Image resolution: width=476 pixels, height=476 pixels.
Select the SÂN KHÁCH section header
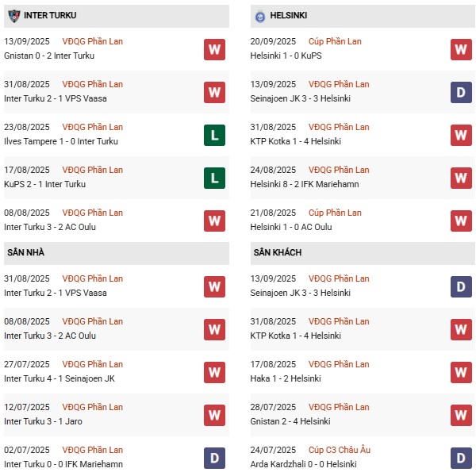click(x=363, y=253)
